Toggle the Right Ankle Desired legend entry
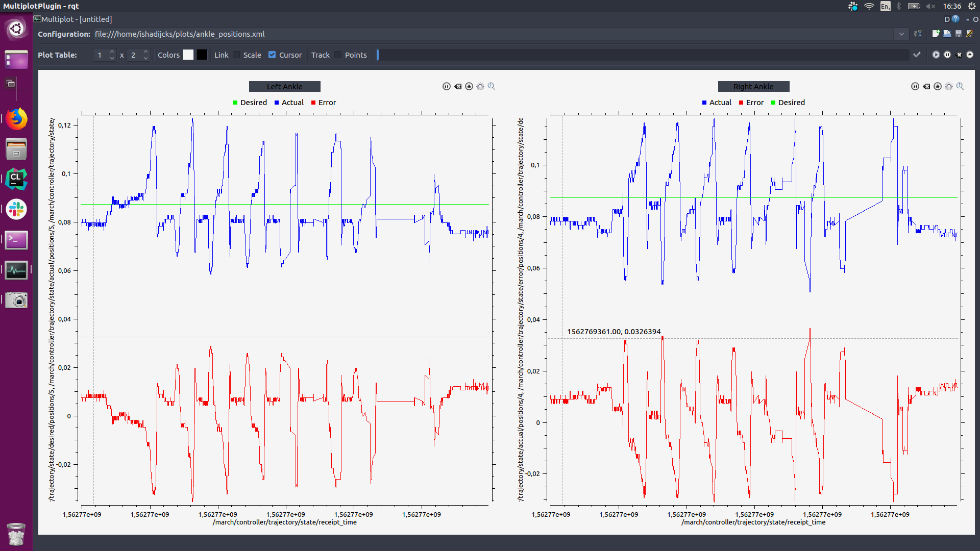 pos(788,103)
